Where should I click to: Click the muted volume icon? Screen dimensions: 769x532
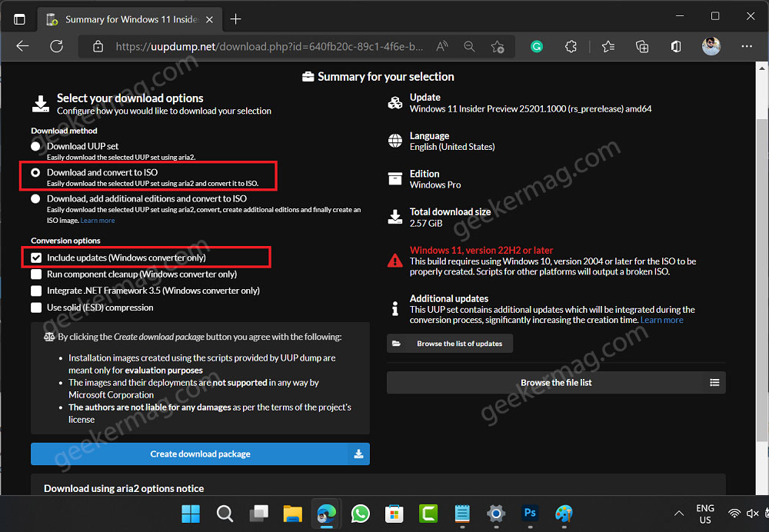[752, 514]
